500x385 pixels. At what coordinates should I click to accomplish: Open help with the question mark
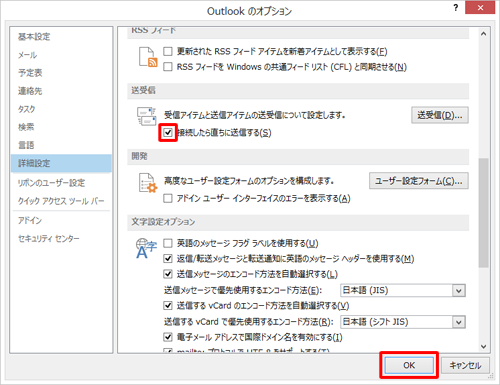[456, 8]
